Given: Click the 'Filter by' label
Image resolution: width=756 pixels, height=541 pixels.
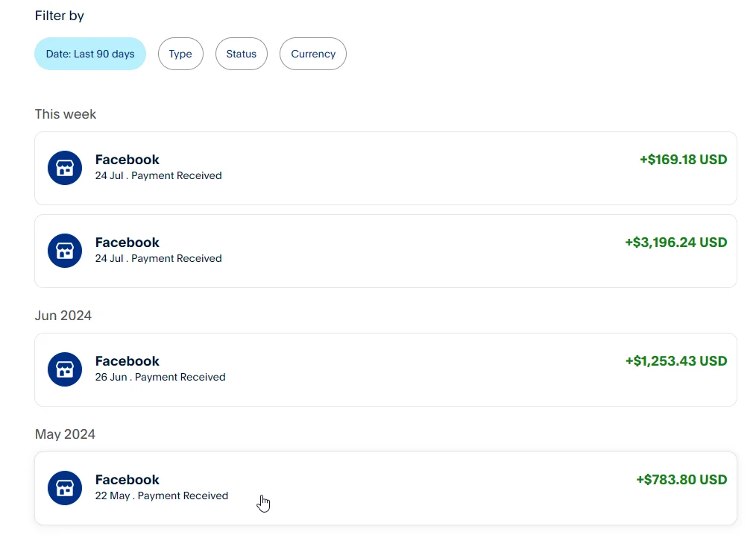Looking at the screenshot, I should pyautogui.click(x=60, y=16).
